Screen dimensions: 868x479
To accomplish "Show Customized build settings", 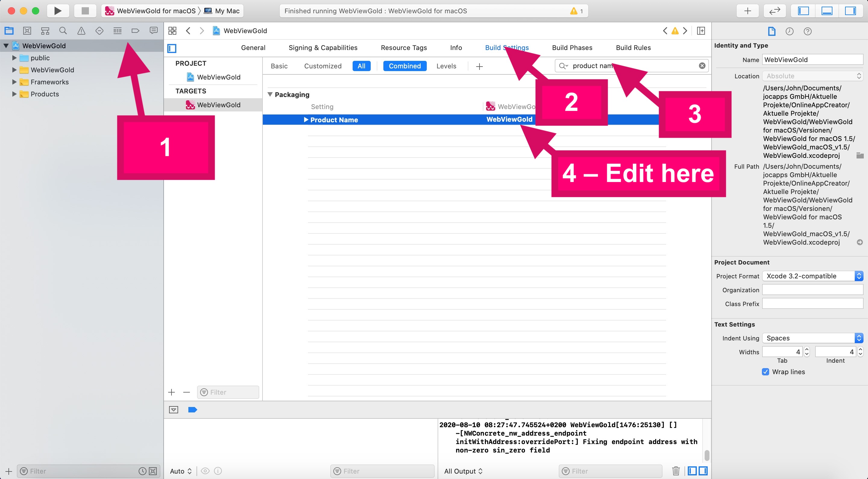I will 323,66.
